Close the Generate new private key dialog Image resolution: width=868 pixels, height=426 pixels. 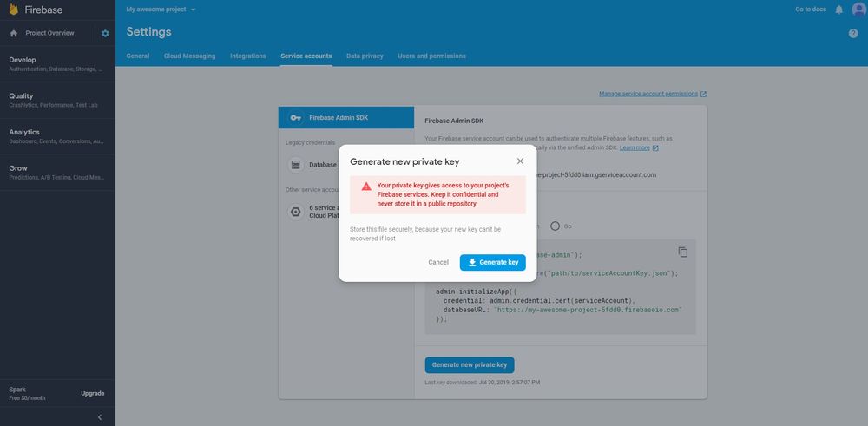(x=520, y=161)
